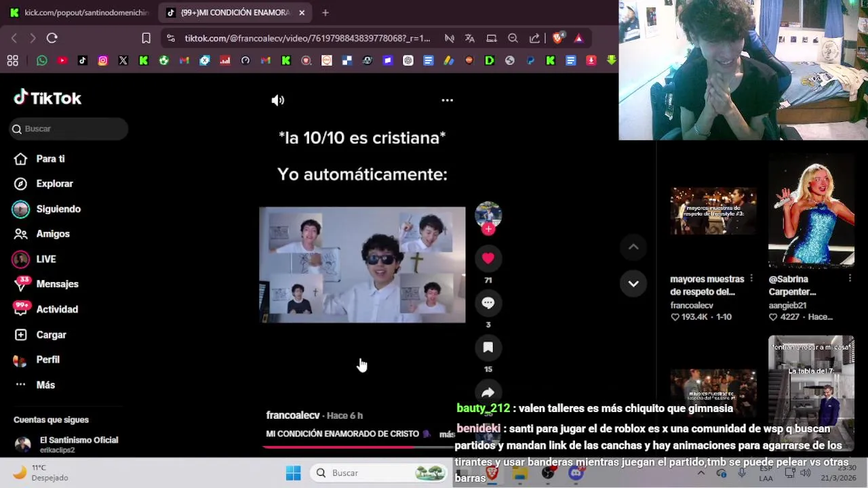This screenshot has height=488, width=868.
Task: Focus the TikTok Buscar search field
Action: click(68, 129)
